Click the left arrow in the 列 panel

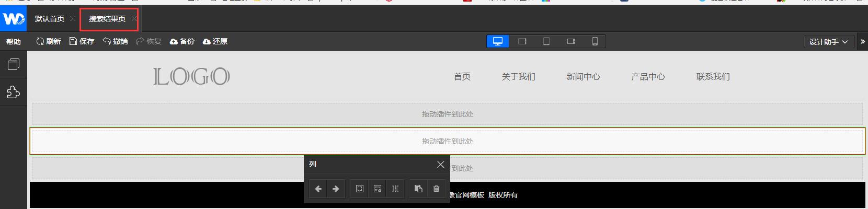pyautogui.click(x=318, y=189)
